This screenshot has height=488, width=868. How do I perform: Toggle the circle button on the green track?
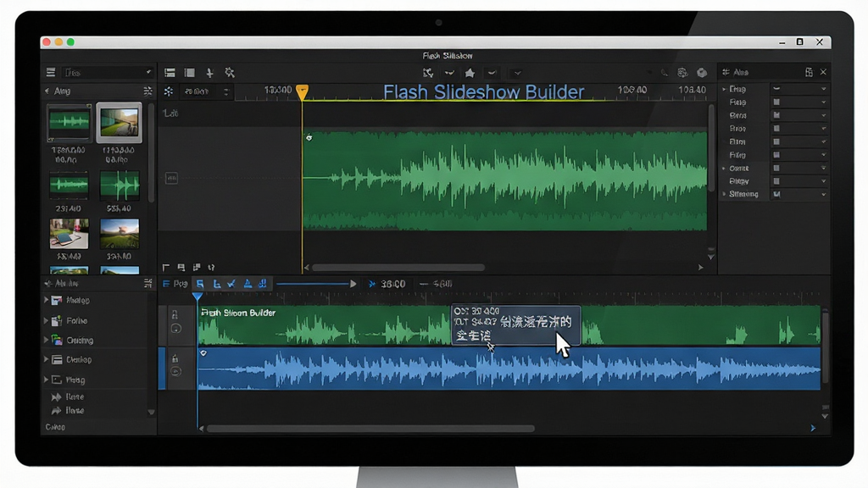coord(176,329)
